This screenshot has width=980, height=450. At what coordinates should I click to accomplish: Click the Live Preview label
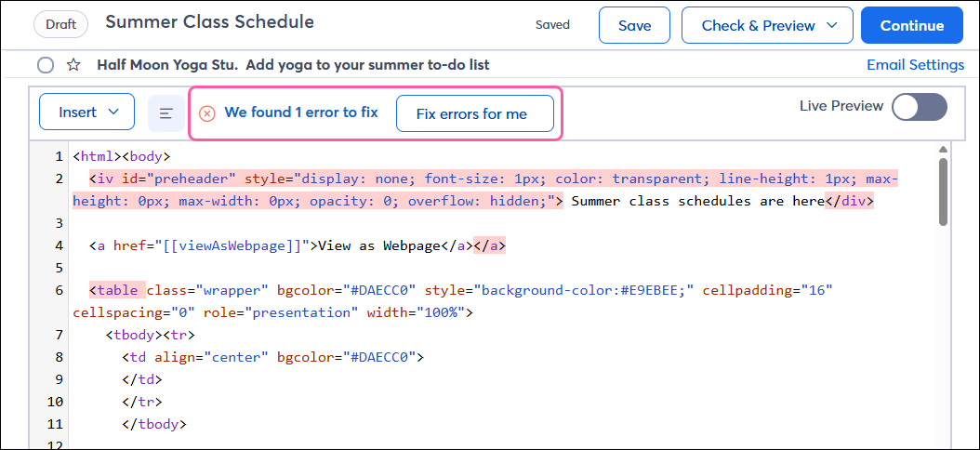(841, 106)
